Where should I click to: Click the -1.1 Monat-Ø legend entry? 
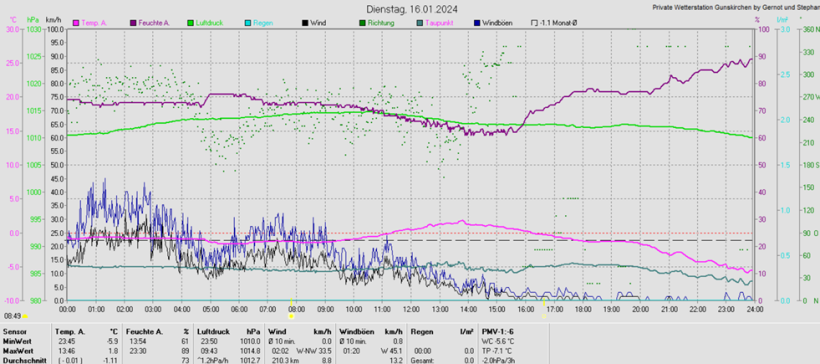(555, 23)
